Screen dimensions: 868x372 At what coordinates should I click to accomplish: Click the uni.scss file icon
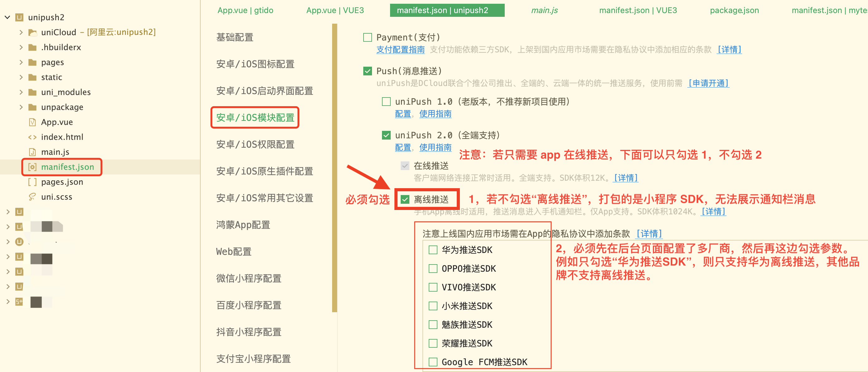point(32,197)
